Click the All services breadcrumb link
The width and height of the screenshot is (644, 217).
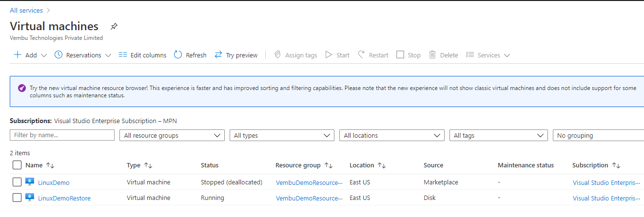(x=26, y=10)
